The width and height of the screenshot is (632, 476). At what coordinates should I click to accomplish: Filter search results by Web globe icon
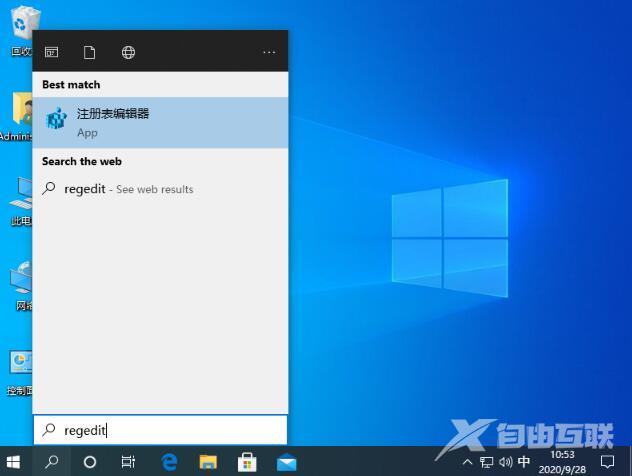[128, 52]
